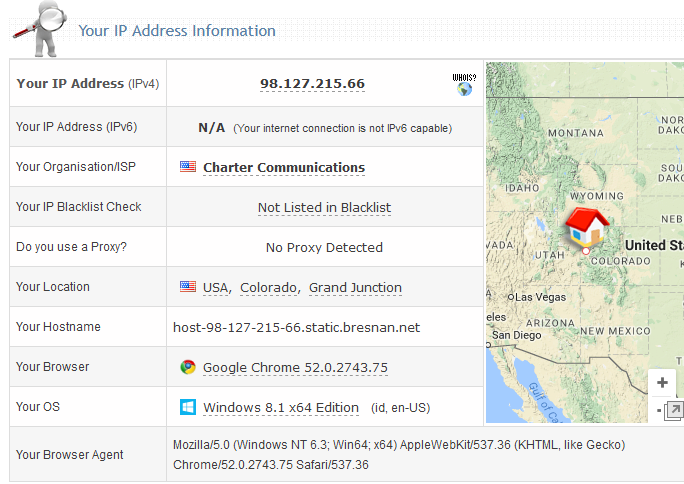This screenshot has height=484, width=684.
Task: Click the WYOMING label on the map
Action: 597,196
